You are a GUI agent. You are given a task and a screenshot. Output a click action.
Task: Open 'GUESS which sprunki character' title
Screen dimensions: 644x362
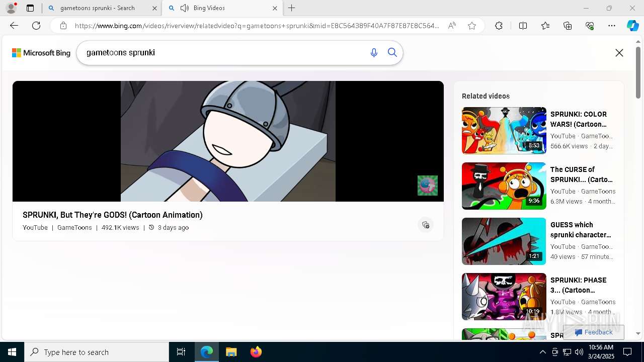coord(581,230)
